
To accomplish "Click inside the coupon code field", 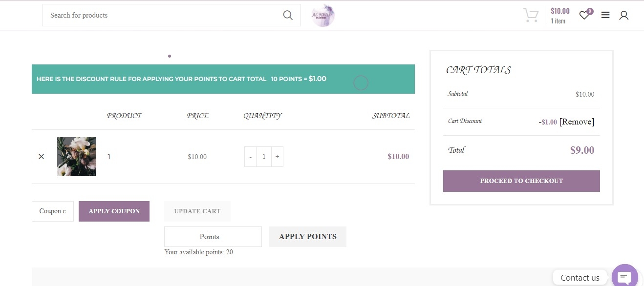I will pyautogui.click(x=52, y=211).
